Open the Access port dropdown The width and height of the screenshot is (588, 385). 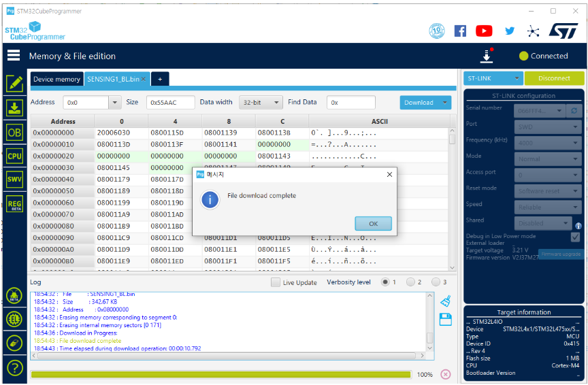[548, 175]
